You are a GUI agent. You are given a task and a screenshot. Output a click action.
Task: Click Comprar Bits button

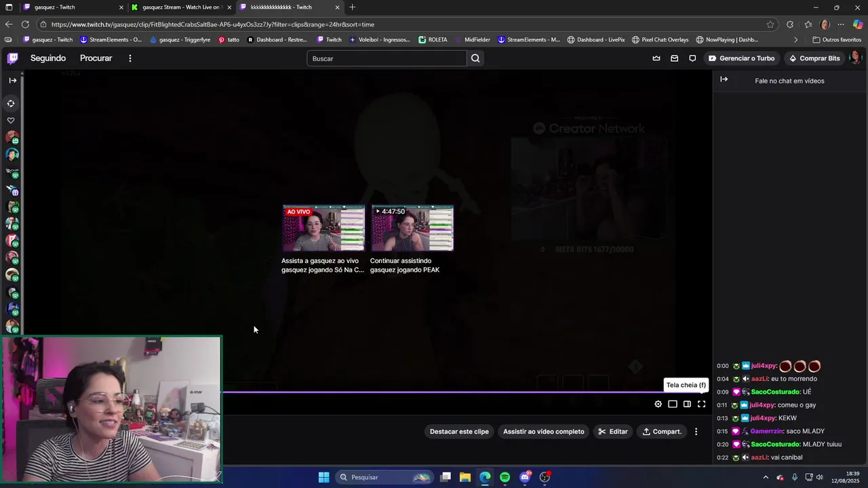coord(814,58)
